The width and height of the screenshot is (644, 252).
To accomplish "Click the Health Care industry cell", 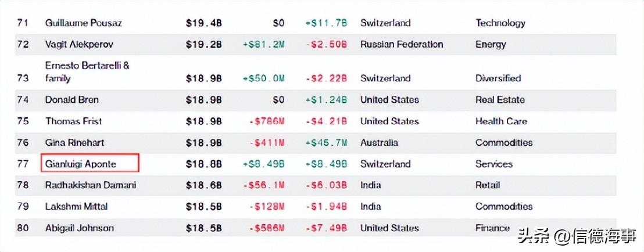I will pos(502,121).
